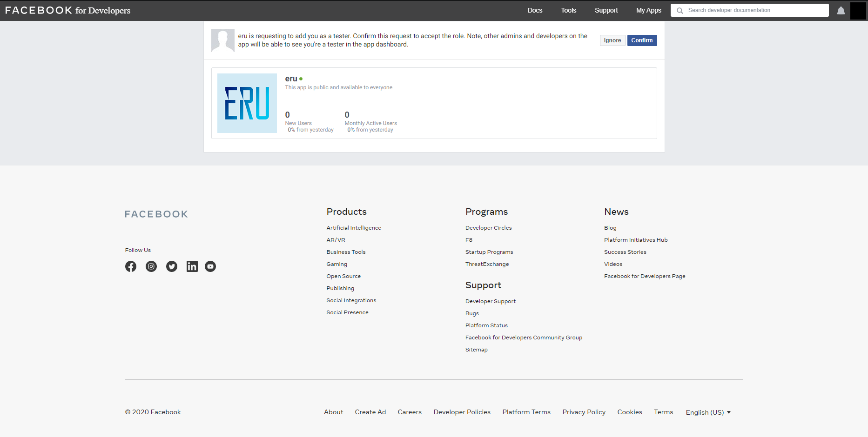
Task: Click the New Users count label
Action: (298, 123)
